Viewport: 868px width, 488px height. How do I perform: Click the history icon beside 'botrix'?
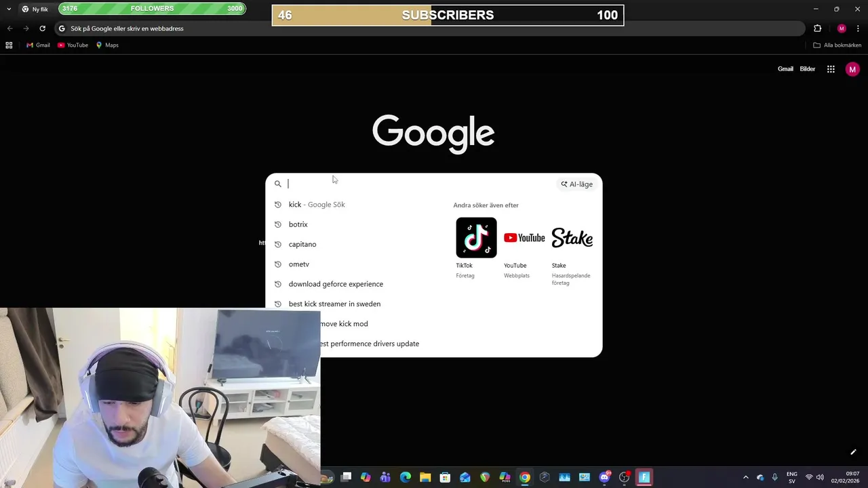(277, 224)
